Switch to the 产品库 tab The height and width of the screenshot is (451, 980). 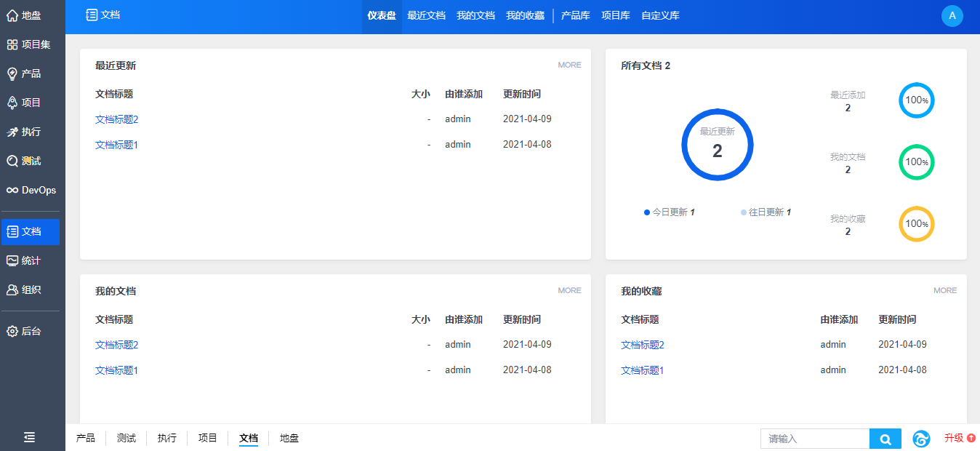(575, 15)
